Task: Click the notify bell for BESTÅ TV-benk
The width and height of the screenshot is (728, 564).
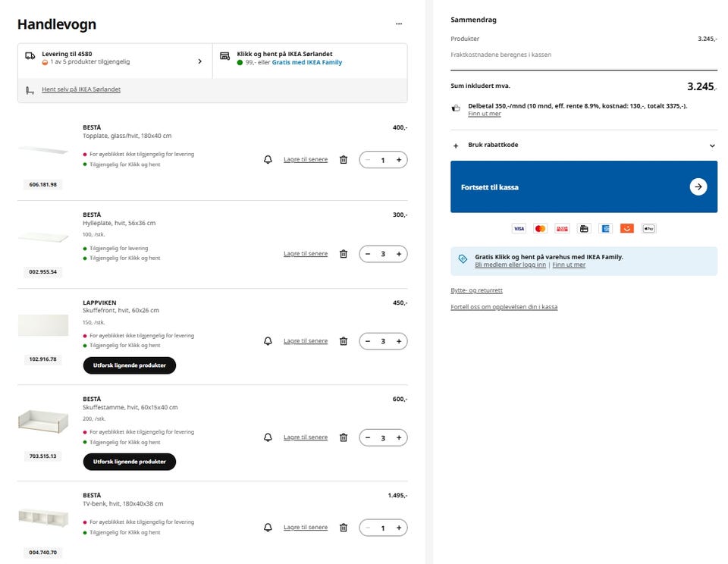Action: pyautogui.click(x=268, y=528)
